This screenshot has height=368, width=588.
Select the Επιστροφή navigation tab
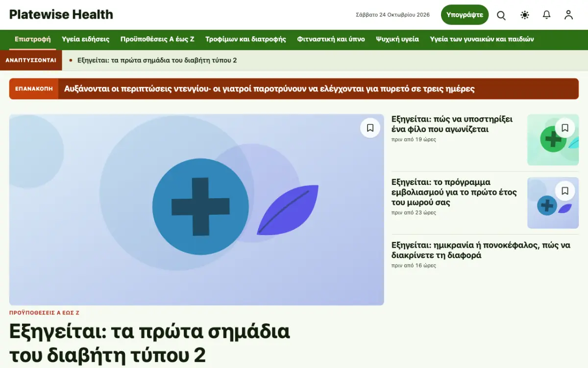(x=33, y=39)
